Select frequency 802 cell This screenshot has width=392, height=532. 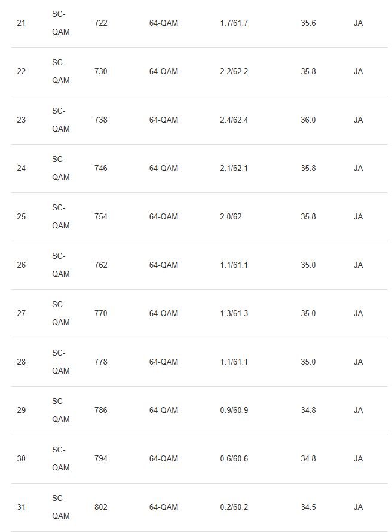(x=101, y=507)
